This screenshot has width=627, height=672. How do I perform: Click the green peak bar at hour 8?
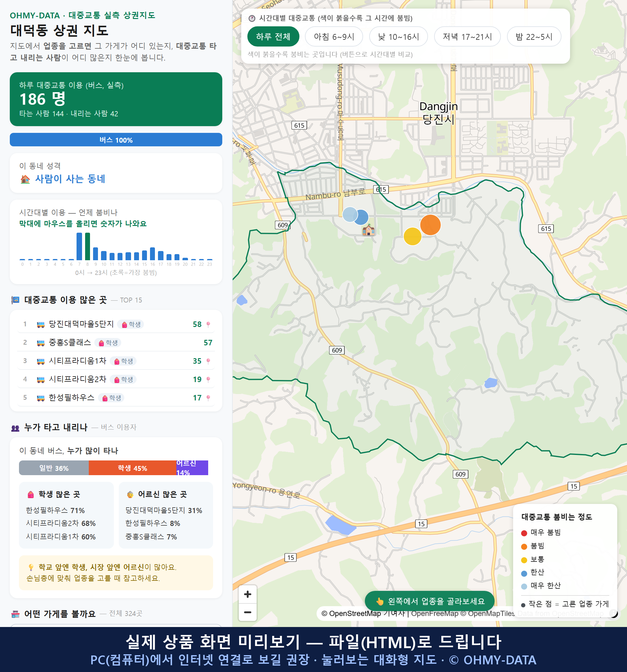[88, 246]
